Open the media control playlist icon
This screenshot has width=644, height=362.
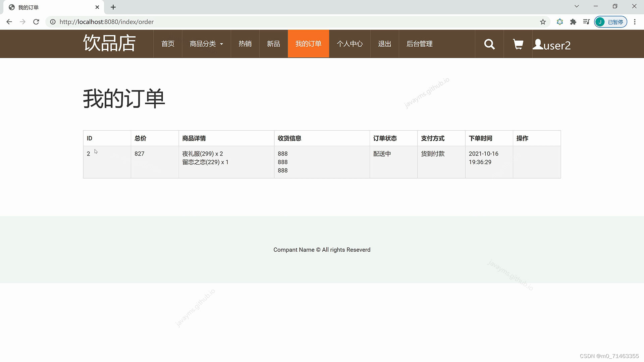point(586,22)
